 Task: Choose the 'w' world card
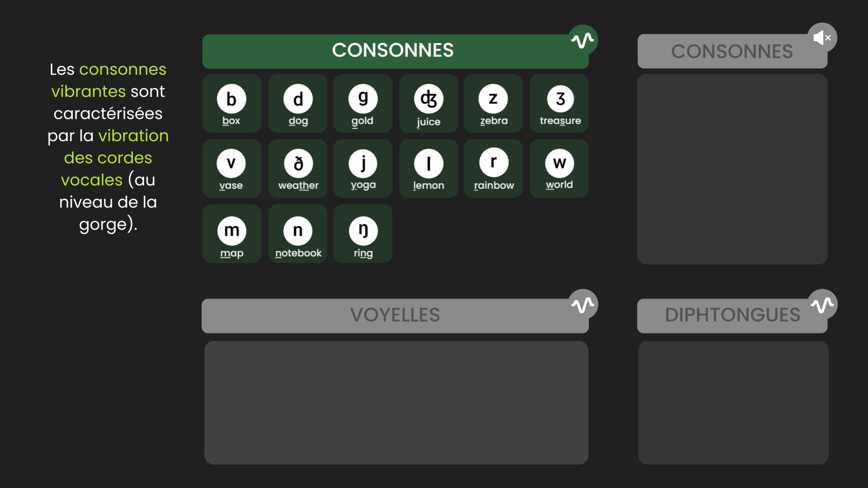coord(559,168)
